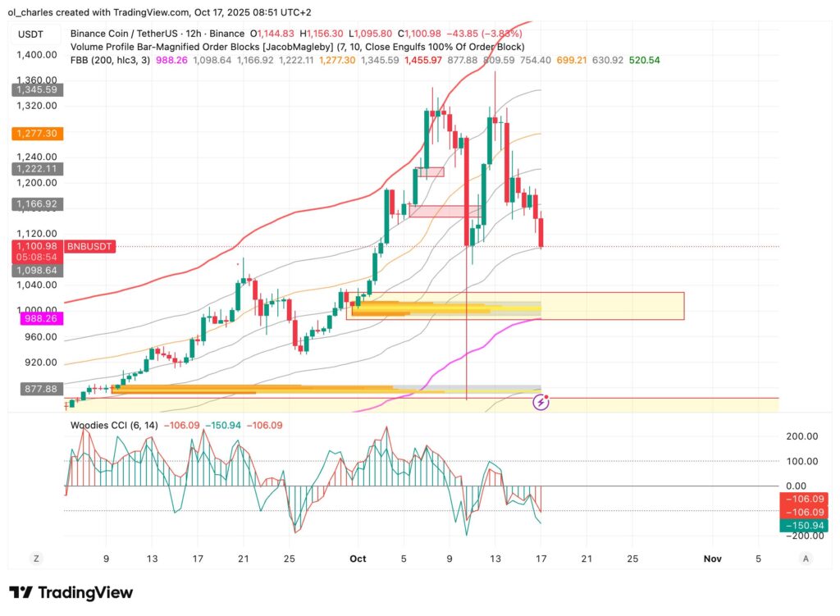Click the red BNBUSDT symbol flag on the price scale

coord(89,245)
